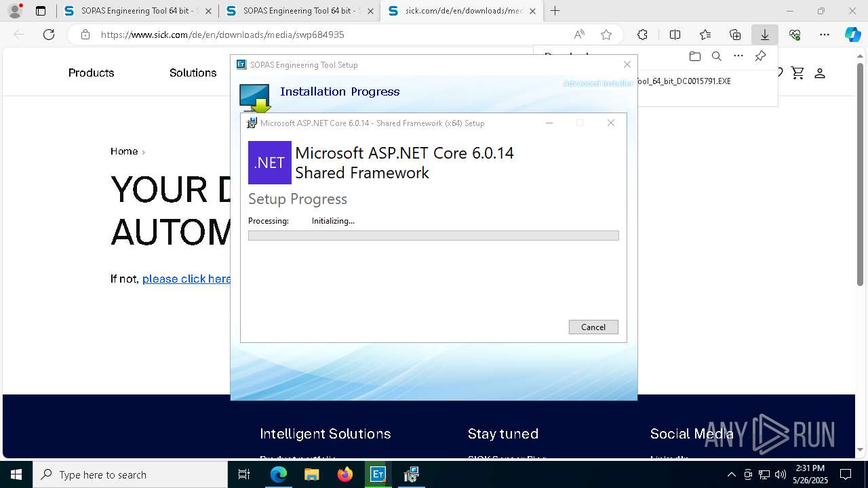Image resolution: width=868 pixels, height=488 pixels.
Task: Minimize the ASP.NET Core Setup dialog
Action: [550, 123]
